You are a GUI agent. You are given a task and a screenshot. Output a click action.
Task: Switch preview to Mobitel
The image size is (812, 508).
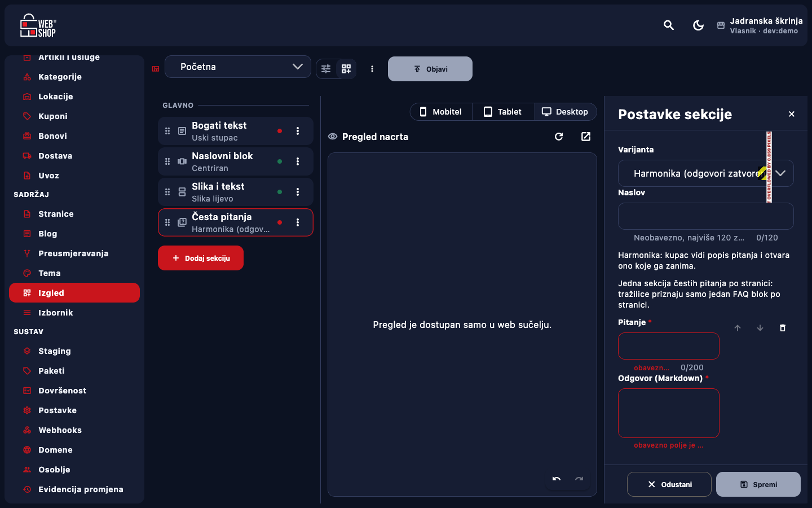(x=441, y=112)
